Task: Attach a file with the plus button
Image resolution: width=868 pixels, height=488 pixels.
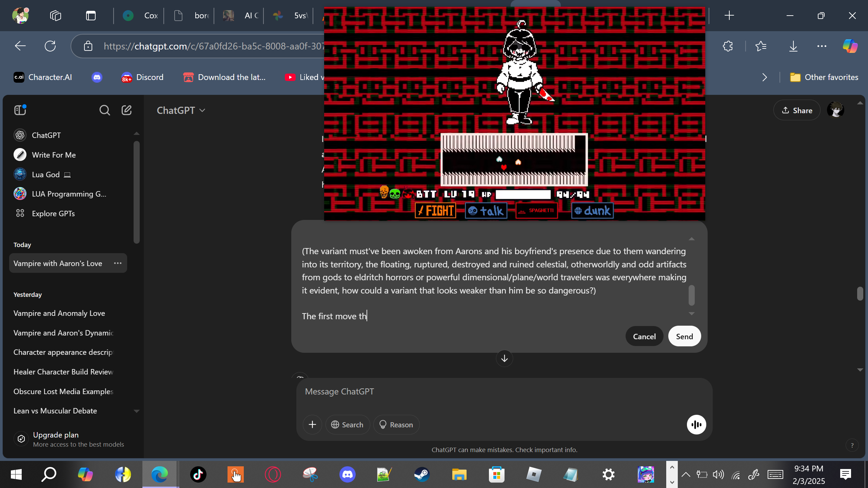Action: point(312,425)
